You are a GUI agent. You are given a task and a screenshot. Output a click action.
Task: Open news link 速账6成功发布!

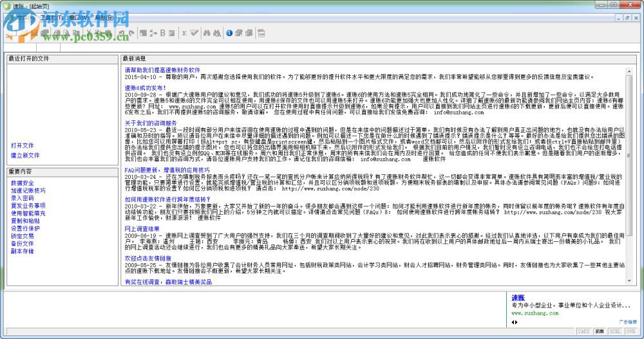(145, 88)
